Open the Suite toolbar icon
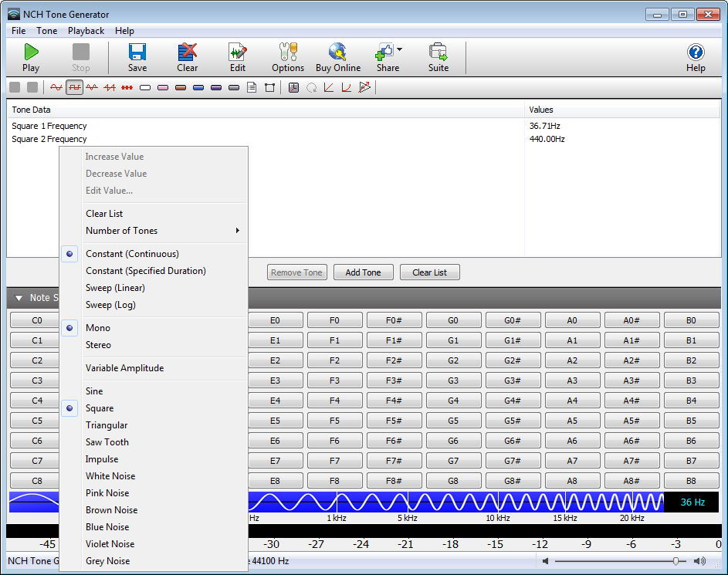Image resolution: width=728 pixels, height=575 pixels. [x=438, y=52]
